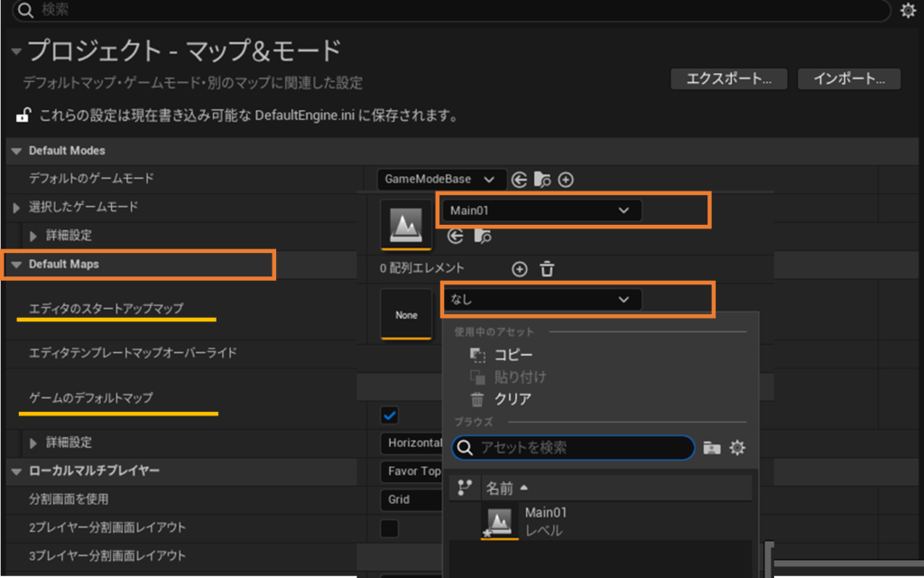Expand the 選択したゲームモード row

[x=17, y=208]
